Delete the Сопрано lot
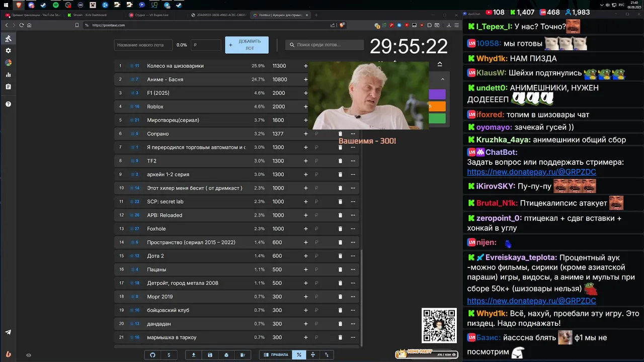644x362 pixels. (340, 134)
